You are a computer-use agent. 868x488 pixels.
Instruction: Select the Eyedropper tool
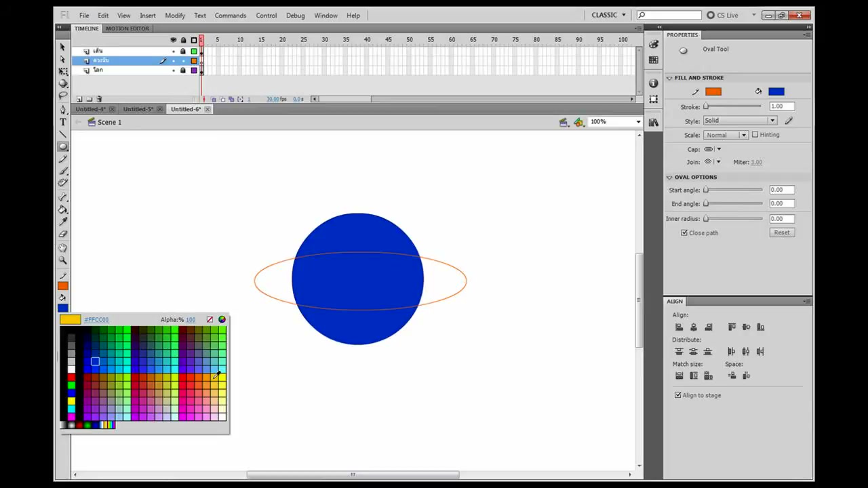coord(62,222)
